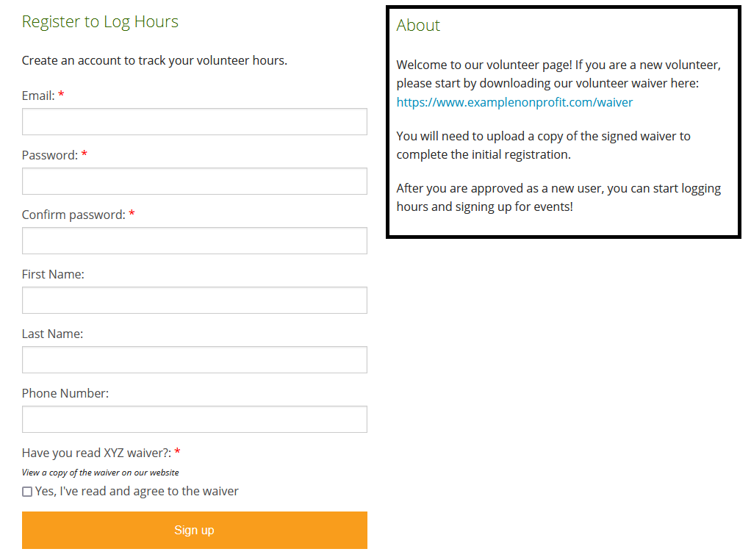Click into the First Name field
This screenshot has height=560, width=751.
point(194,301)
